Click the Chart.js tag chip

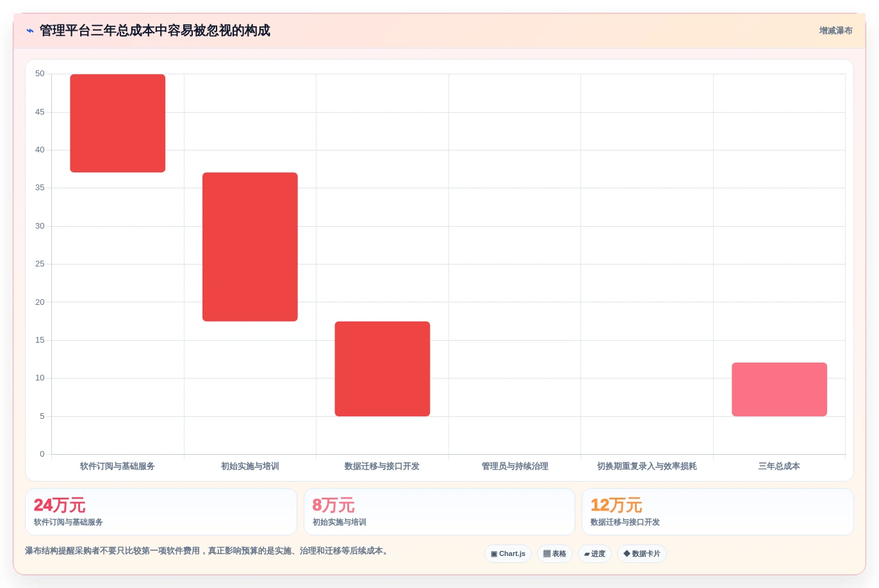pos(508,554)
